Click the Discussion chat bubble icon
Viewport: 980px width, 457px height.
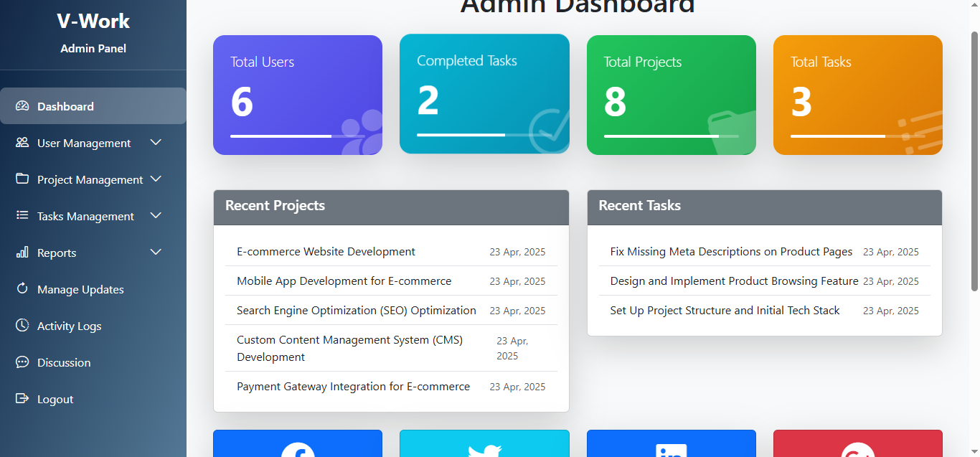(22, 362)
